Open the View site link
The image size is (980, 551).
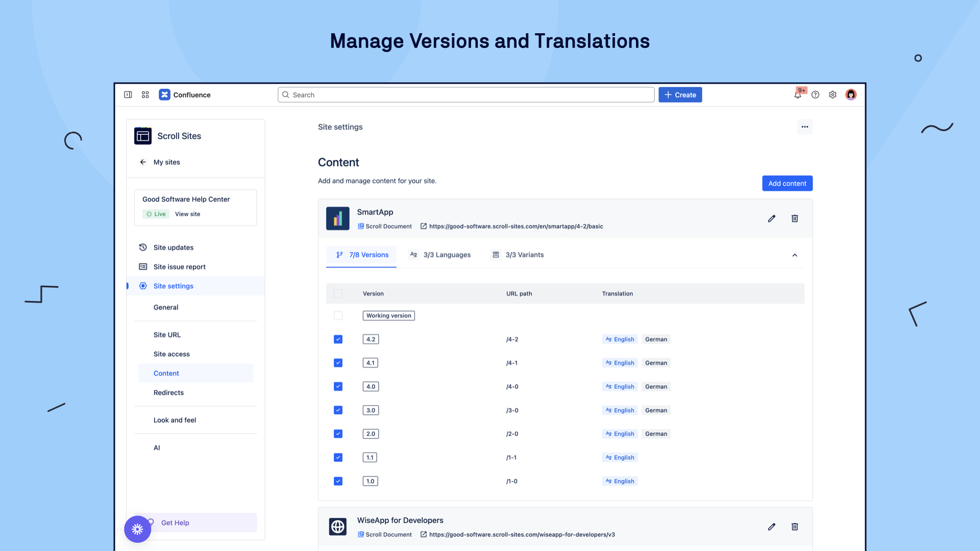(x=187, y=214)
